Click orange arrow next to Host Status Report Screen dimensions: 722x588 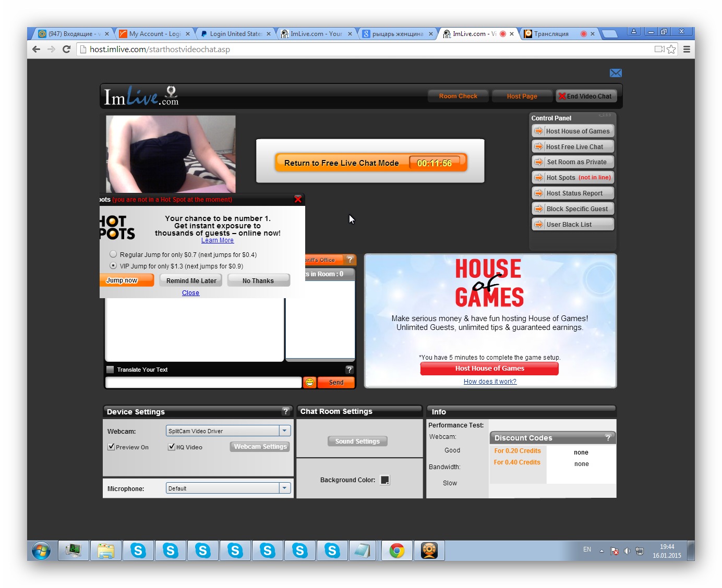(x=539, y=193)
